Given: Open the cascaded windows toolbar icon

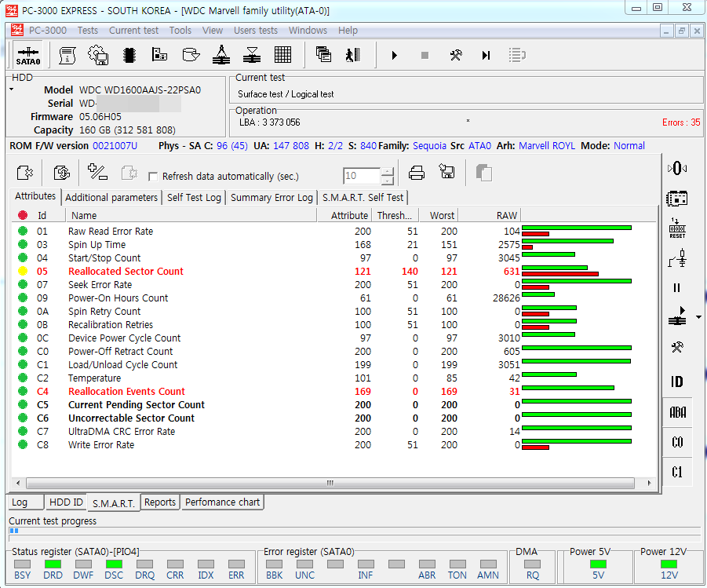Looking at the screenshot, I should click(323, 55).
